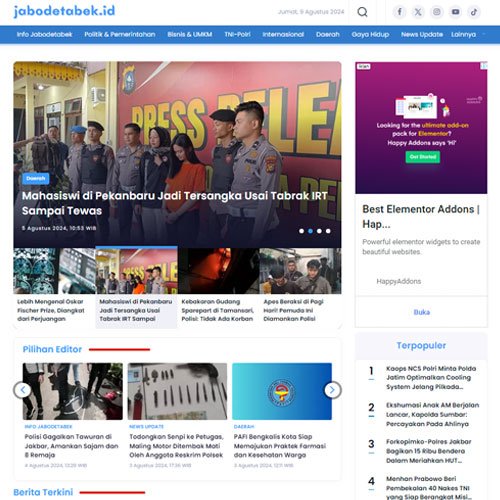Open Terpopuler item Kaops NCS Polri
Viewport: 500px width, 500px height.
click(431, 378)
